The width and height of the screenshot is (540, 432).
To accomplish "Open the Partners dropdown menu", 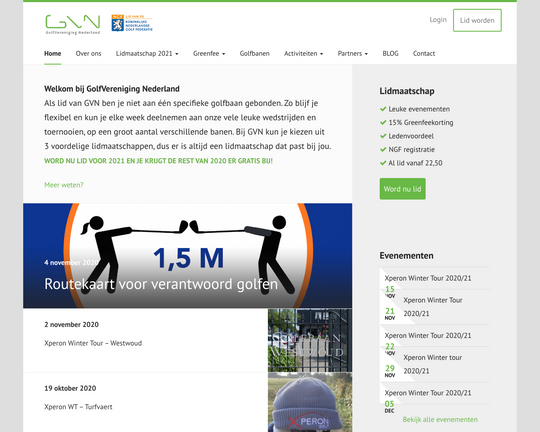I will pos(353,53).
